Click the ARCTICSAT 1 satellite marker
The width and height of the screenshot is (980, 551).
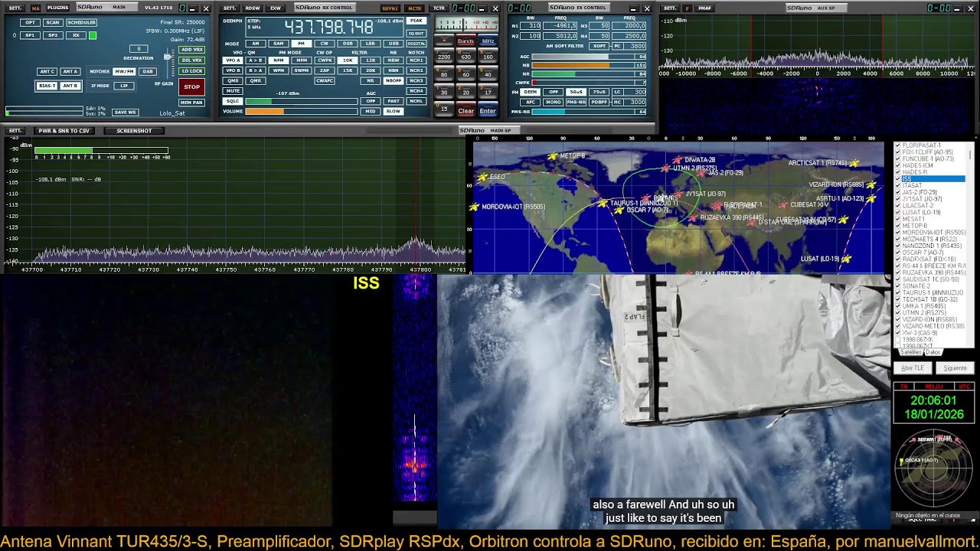(x=854, y=163)
